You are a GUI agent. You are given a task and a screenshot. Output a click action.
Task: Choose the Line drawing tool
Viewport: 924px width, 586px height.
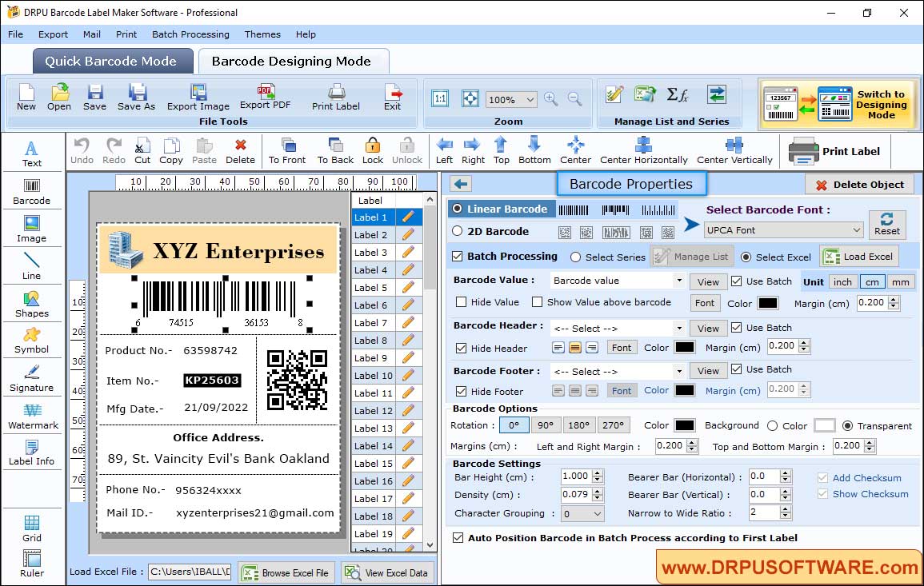(32, 266)
